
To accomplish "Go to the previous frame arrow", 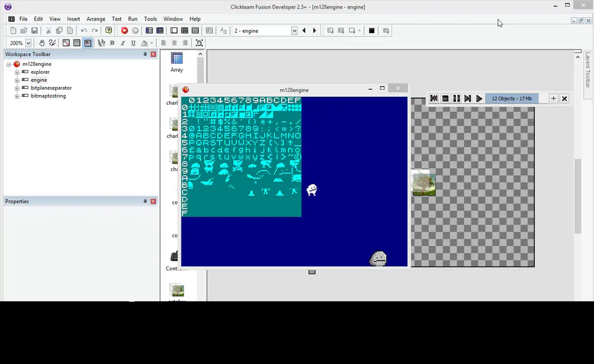I will tap(304, 30).
